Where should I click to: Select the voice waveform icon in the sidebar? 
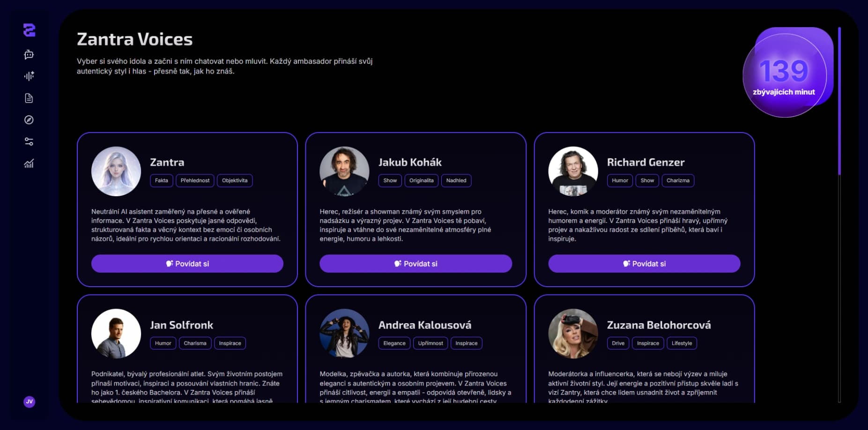coord(29,75)
